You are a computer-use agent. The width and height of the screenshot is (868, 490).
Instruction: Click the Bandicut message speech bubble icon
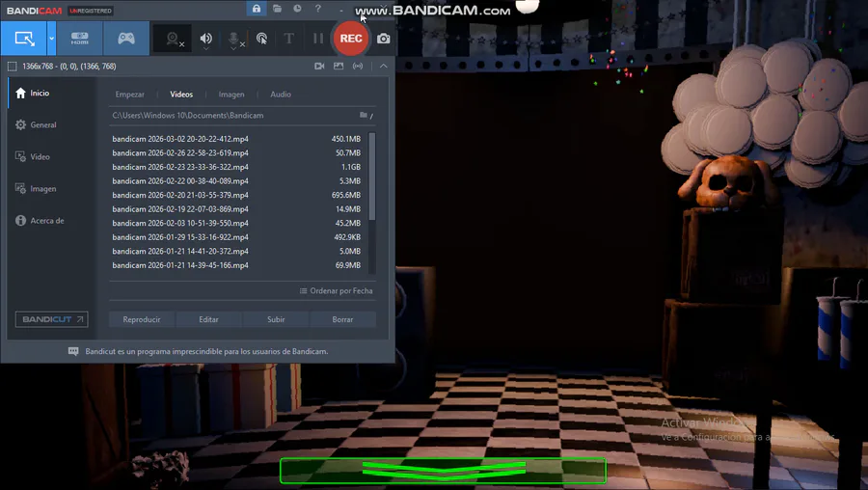click(73, 351)
